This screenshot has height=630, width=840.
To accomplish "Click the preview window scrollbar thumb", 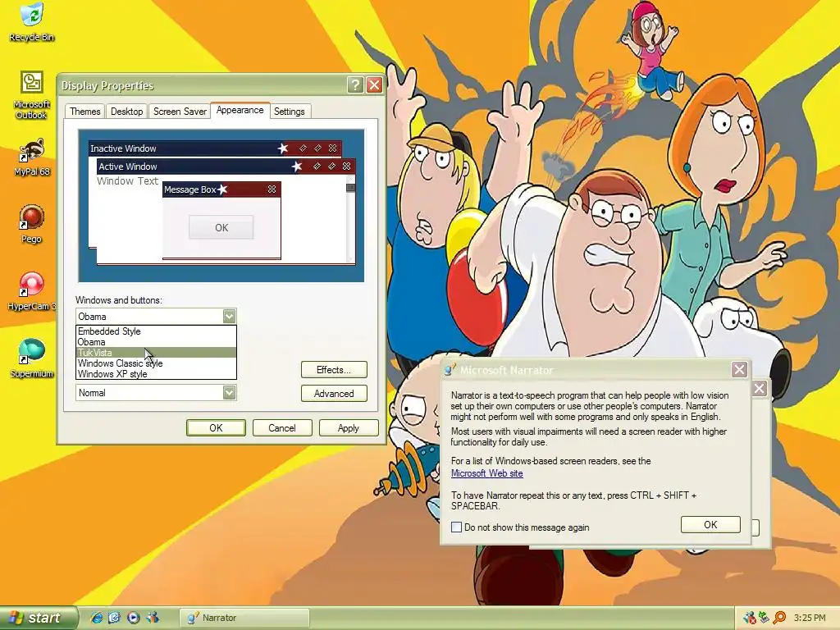I will (350, 188).
